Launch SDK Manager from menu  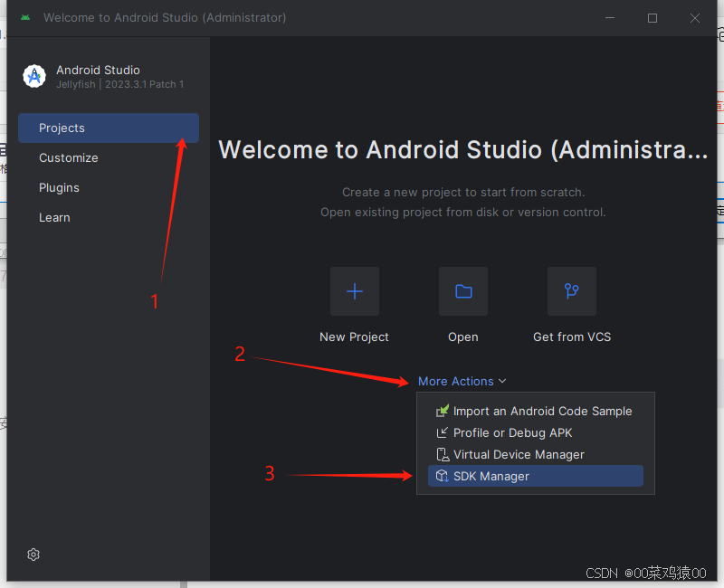point(536,476)
